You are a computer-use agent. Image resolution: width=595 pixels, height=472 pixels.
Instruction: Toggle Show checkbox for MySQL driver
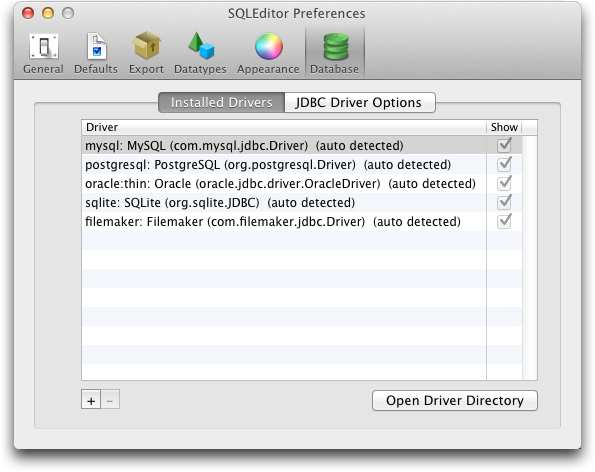click(504, 145)
